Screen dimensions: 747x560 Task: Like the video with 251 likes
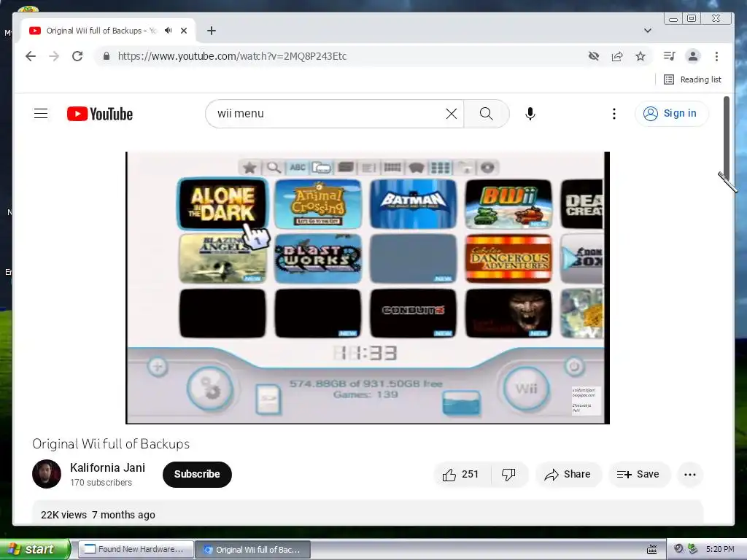pyautogui.click(x=461, y=474)
